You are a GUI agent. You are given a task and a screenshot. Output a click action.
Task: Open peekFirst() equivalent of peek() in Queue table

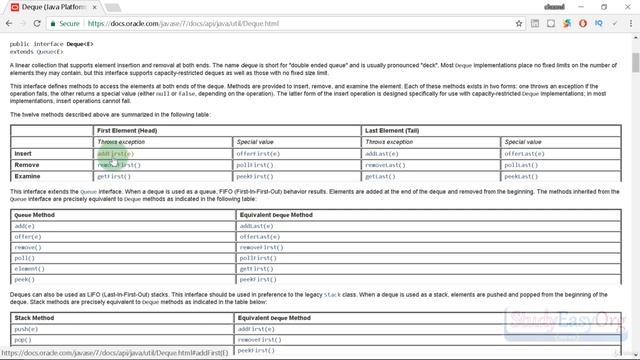pyautogui.click(x=258, y=280)
